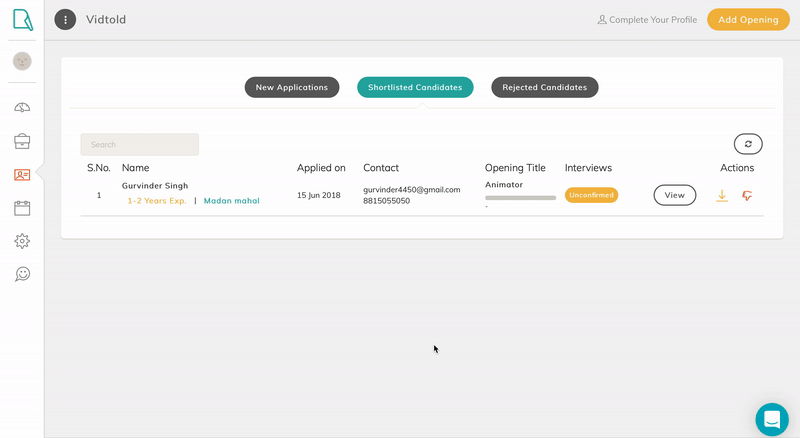Click the Actions column header

(737, 167)
